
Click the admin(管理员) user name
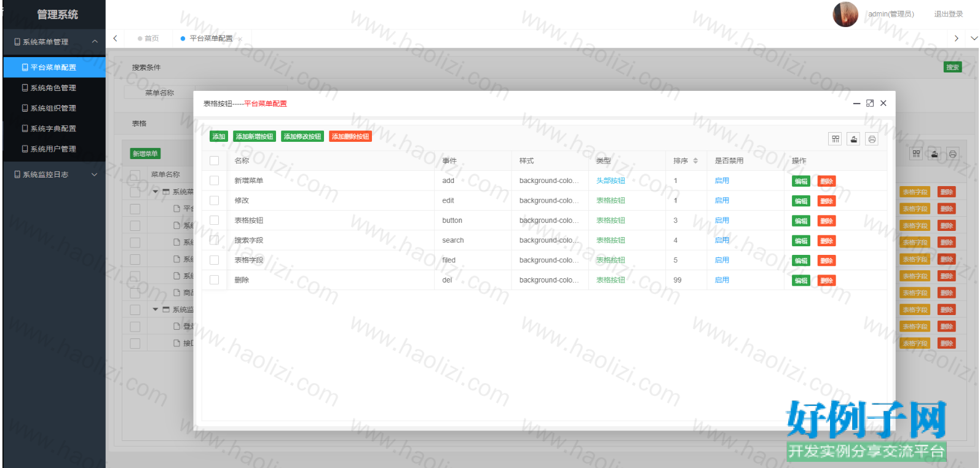pyautogui.click(x=891, y=14)
